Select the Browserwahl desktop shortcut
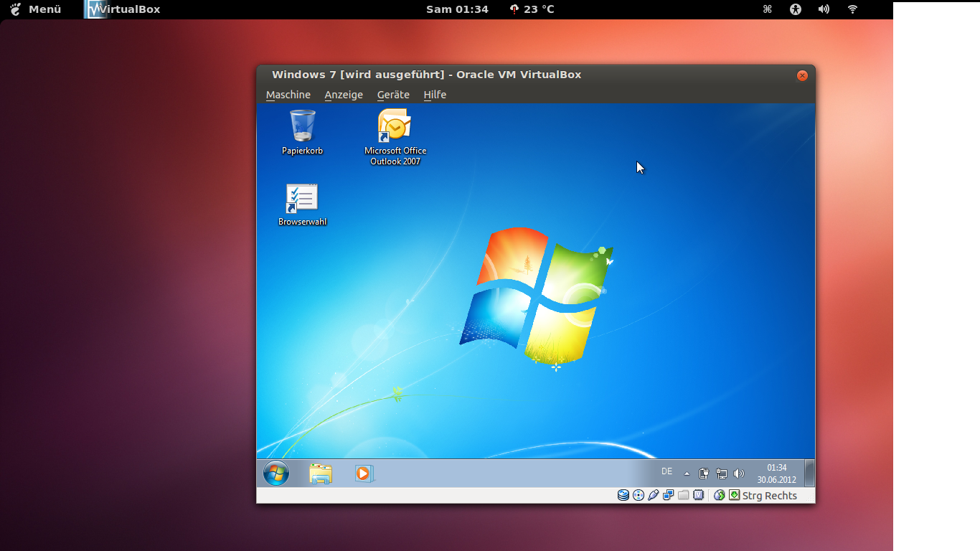The image size is (980, 551). 302,199
